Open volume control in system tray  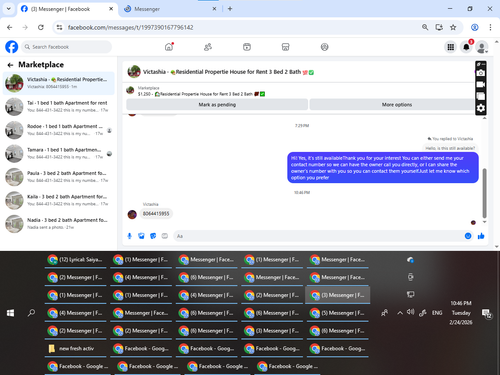coord(411,312)
